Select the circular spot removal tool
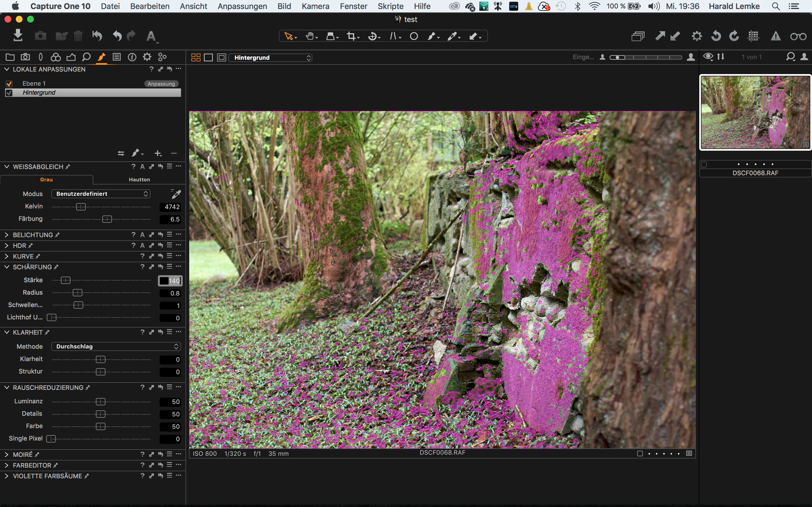 point(414,36)
